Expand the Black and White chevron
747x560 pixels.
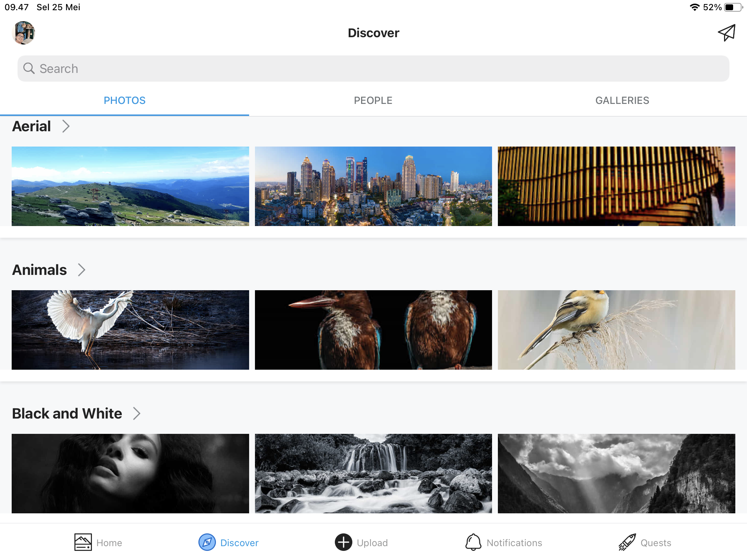click(137, 414)
